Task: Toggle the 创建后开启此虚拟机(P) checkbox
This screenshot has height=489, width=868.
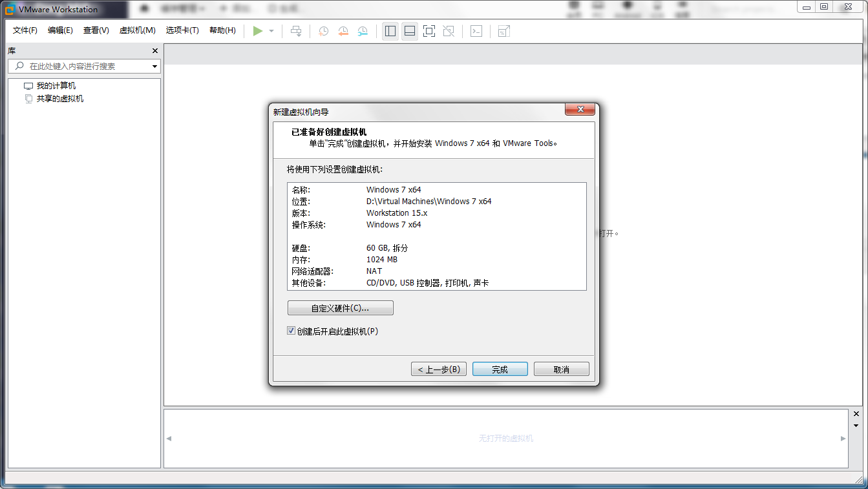Action: 291,331
